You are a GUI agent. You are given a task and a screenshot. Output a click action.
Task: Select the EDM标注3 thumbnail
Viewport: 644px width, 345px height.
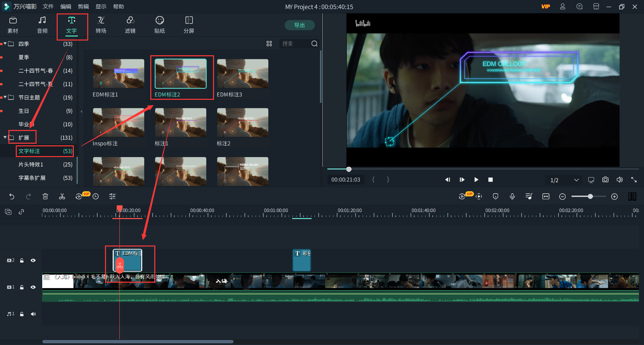[243, 74]
